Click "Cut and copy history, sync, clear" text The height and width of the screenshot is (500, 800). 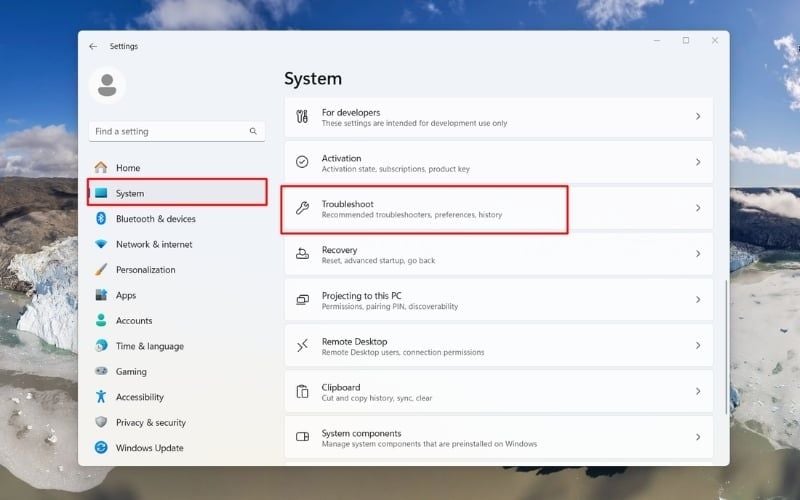377,398
